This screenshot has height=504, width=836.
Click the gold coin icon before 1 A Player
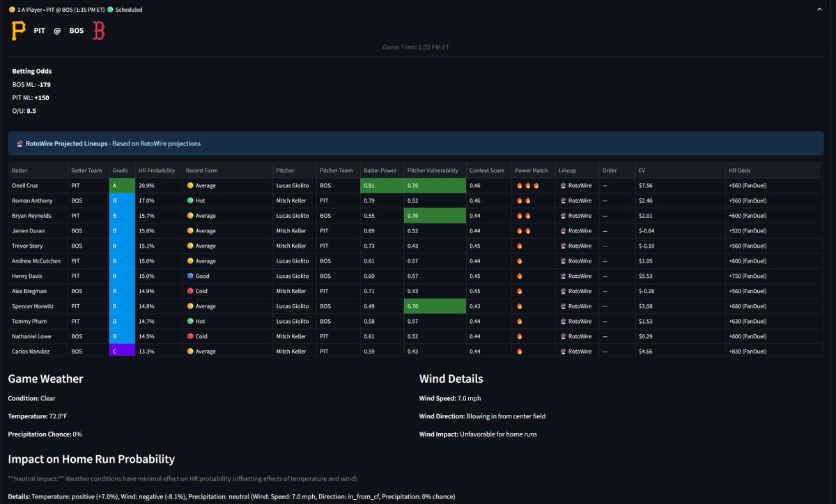click(12, 10)
